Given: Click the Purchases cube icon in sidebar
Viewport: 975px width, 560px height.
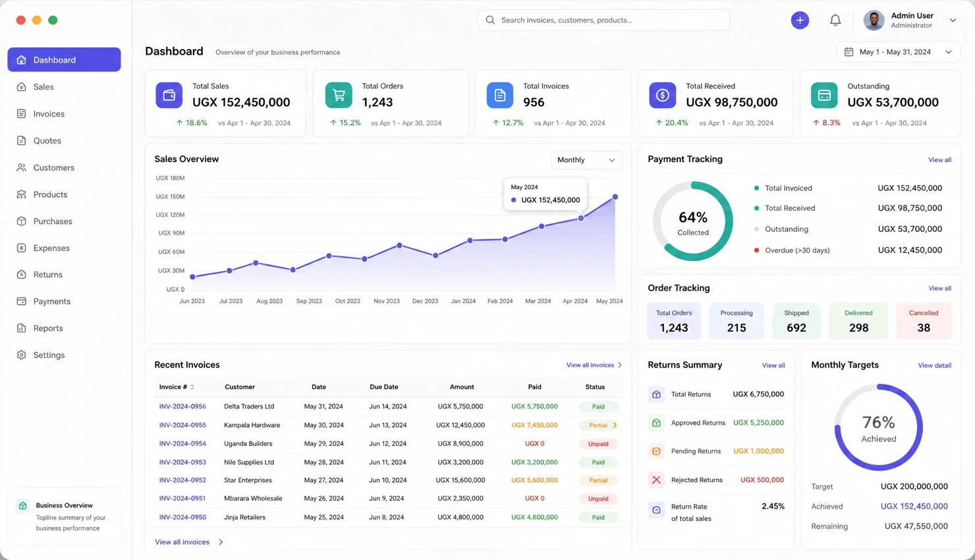Looking at the screenshot, I should tap(22, 221).
